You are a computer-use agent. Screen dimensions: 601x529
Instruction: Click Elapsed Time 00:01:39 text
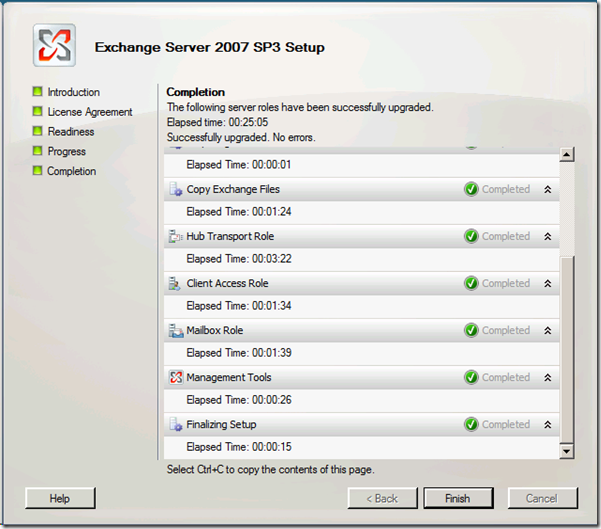click(239, 353)
